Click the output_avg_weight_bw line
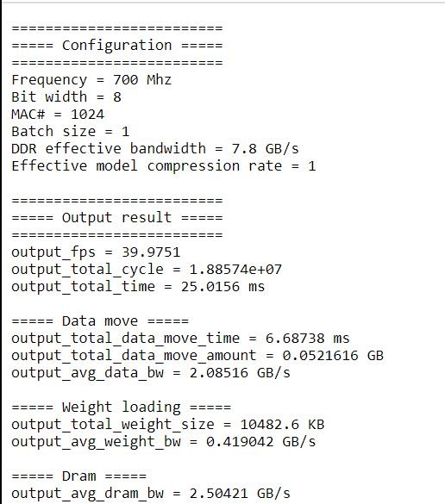Image resolution: width=445 pixels, height=504 pixels. (164, 442)
